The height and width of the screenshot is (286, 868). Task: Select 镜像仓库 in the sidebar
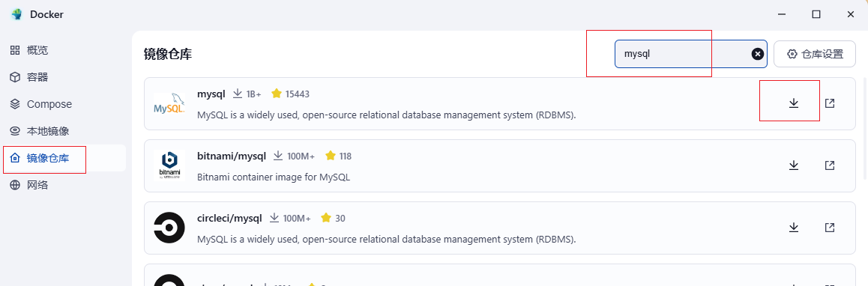pyautogui.click(x=64, y=158)
